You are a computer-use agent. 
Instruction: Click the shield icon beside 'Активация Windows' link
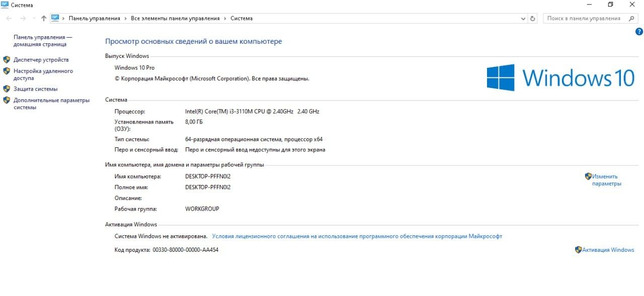[x=579, y=250]
